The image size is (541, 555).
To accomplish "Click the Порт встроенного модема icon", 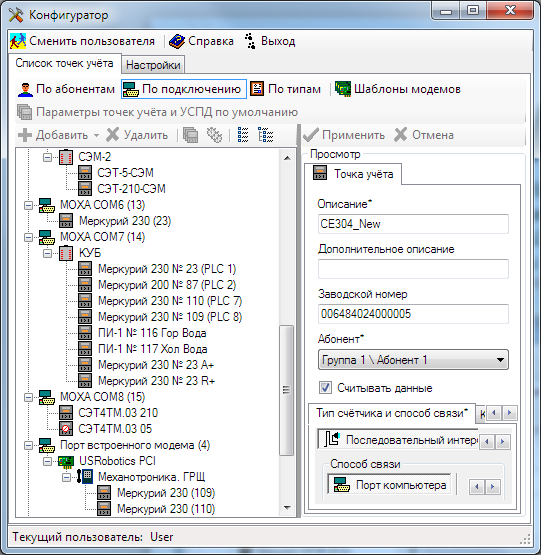I will point(47,445).
